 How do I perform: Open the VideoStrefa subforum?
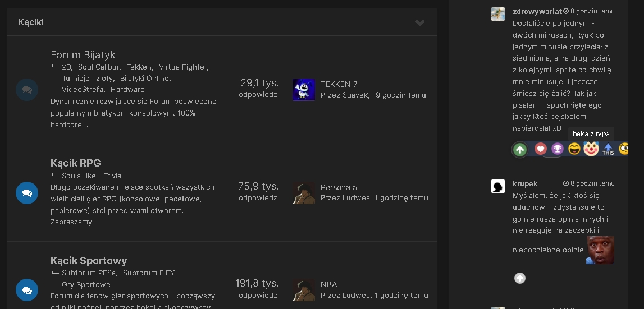[x=83, y=89]
